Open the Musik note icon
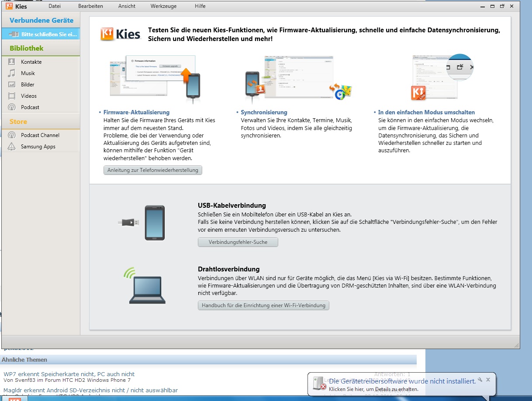This screenshot has height=401, width=532. coord(12,73)
